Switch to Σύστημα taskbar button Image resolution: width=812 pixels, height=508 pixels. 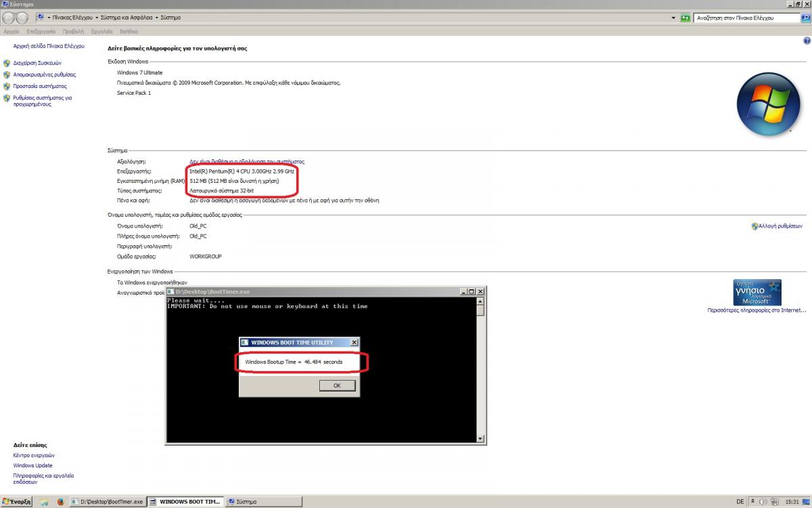(264, 502)
